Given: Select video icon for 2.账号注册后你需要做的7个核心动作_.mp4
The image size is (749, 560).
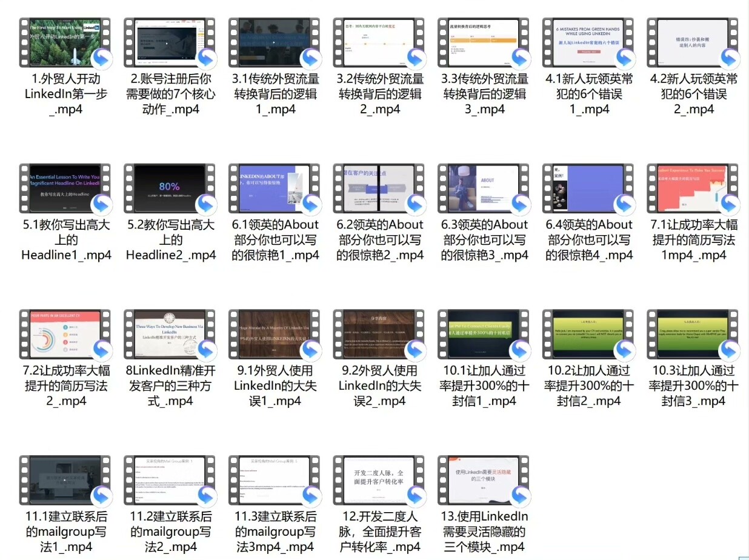Looking at the screenshot, I should (x=170, y=42).
